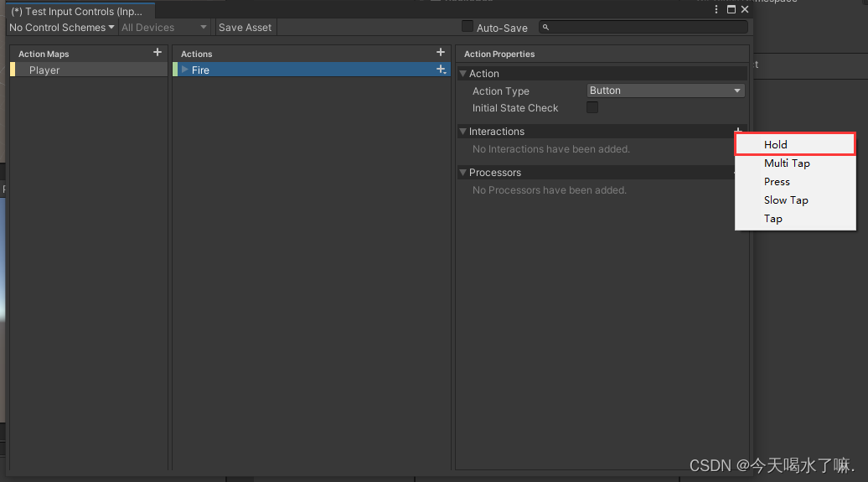Open the window's three-dot options menu

716,9
